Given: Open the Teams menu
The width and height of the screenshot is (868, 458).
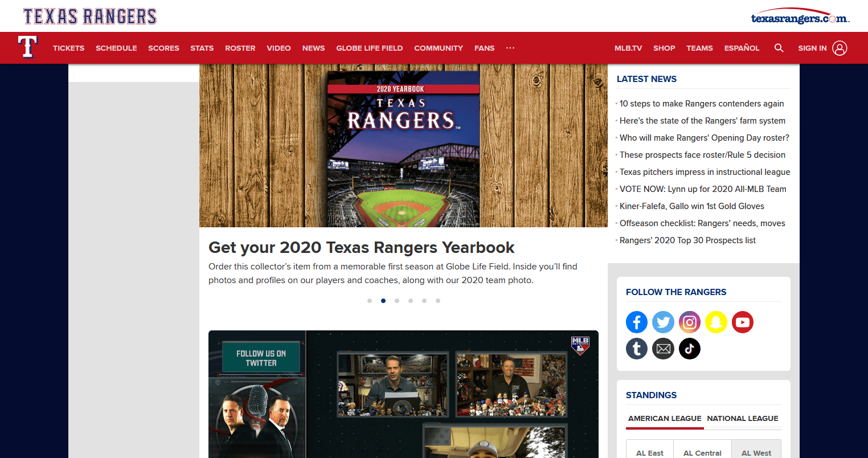Looking at the screenshot, I should pos(699,48).
